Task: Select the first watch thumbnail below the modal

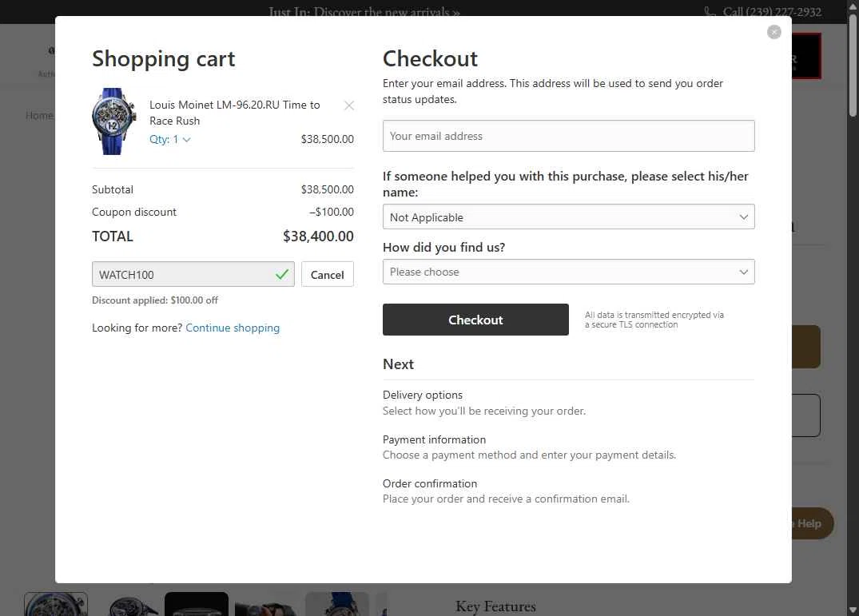Action: [x=56, y=604]
